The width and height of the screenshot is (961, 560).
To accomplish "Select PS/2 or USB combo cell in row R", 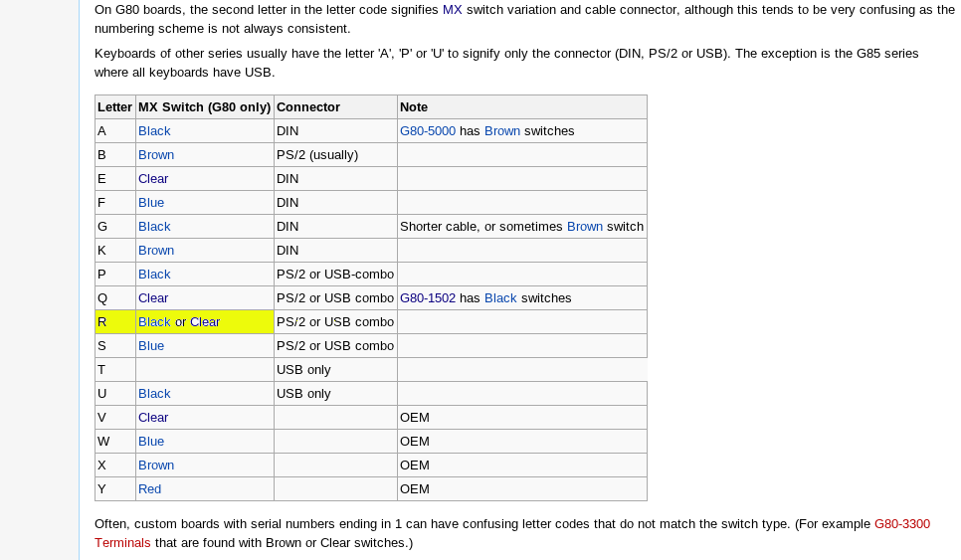I will pos(336,322).
